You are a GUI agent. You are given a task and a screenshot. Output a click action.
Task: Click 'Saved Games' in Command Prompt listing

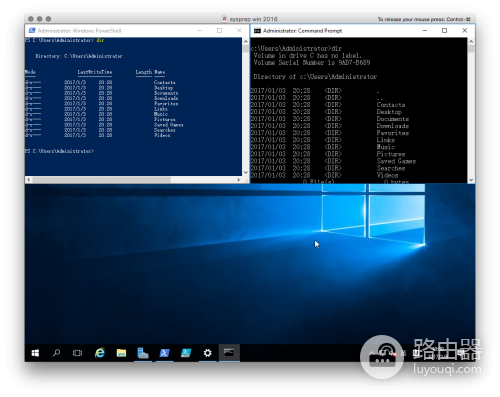click(396, 161)
